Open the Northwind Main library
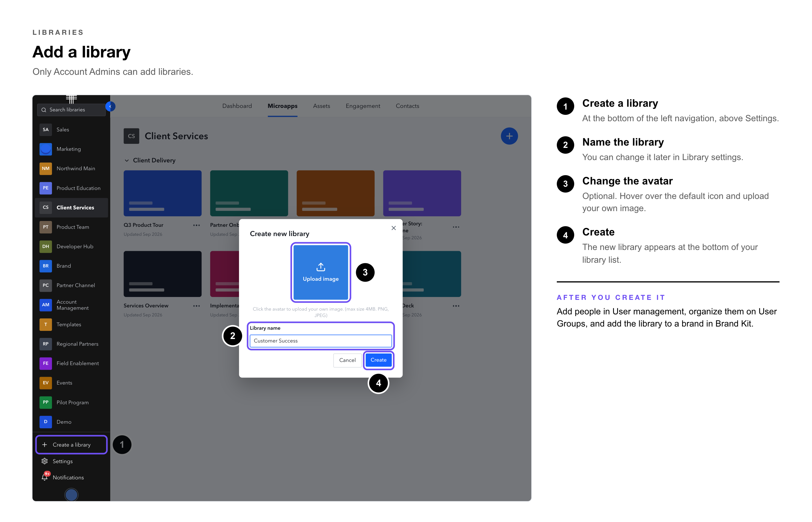812x522 pixels. (x=71, y=168)
